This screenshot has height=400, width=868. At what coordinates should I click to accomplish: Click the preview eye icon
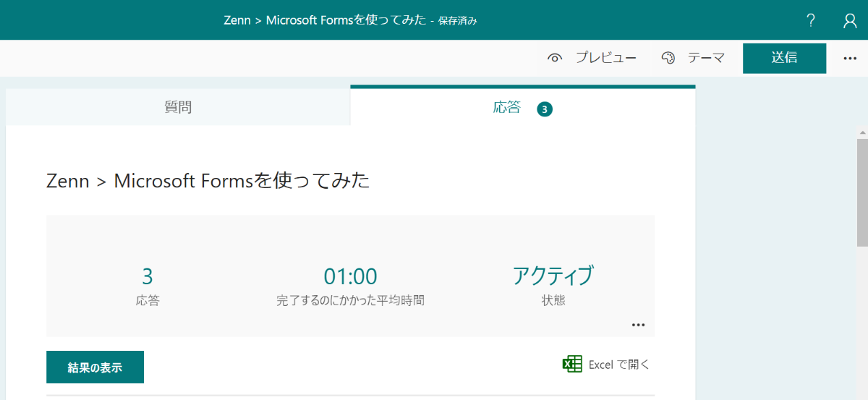coord(555,59)
